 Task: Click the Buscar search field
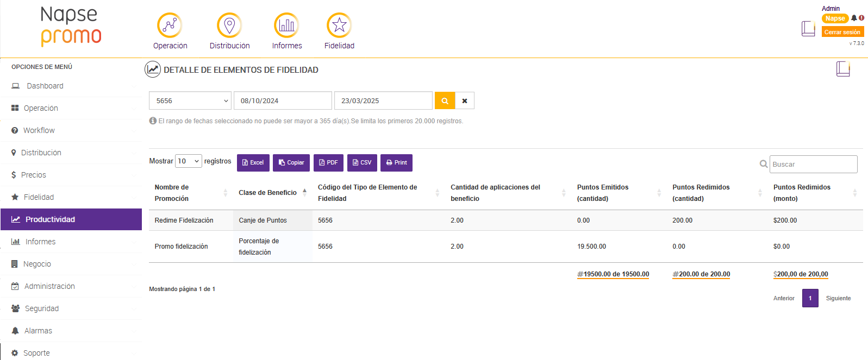(x=813, y=164)
